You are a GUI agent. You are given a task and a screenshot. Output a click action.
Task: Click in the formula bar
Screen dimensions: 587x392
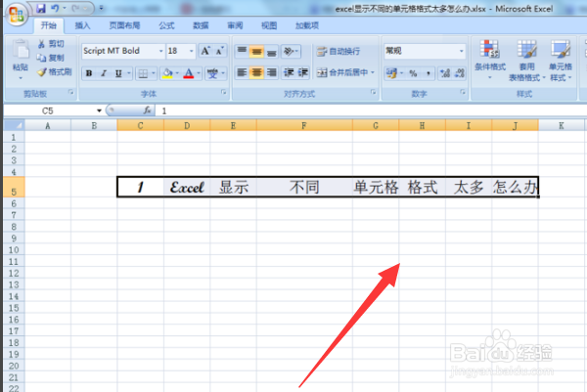pos(371,110)
